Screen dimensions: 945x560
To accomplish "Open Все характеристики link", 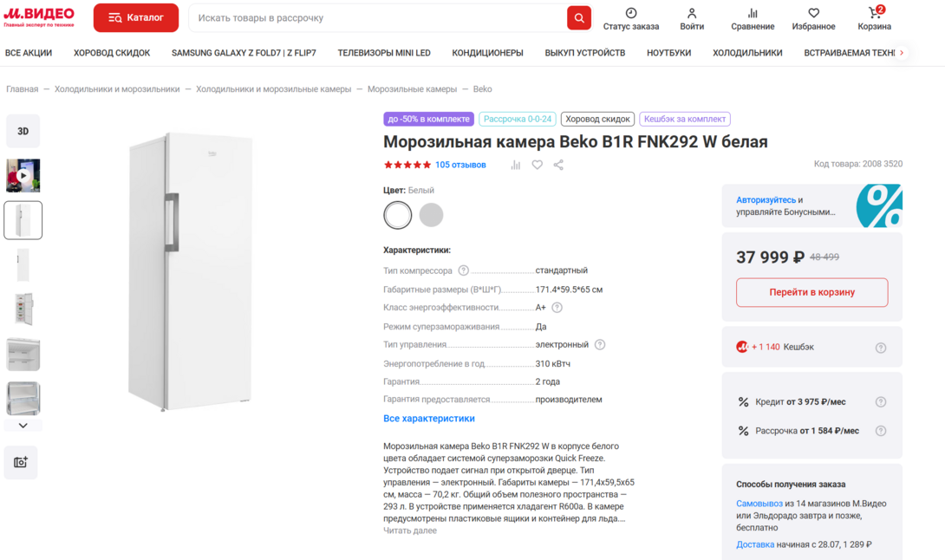I will pyautogui.click(x=429, y=419).
